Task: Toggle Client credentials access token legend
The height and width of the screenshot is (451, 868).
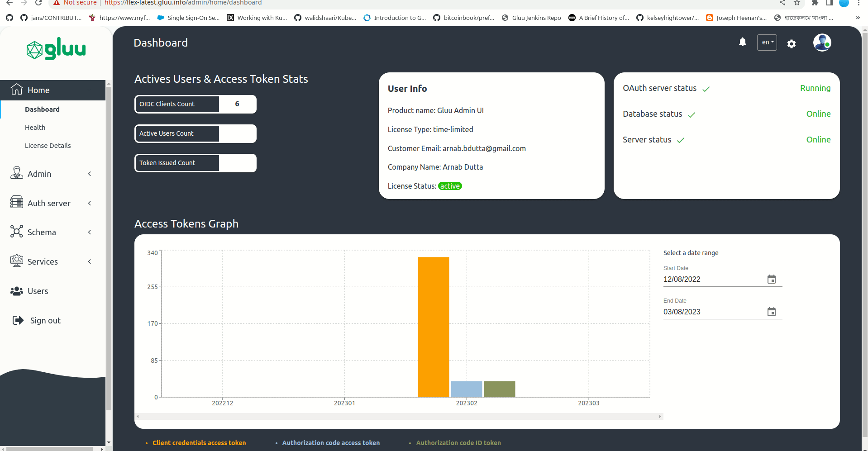Action: click(199, 442)
